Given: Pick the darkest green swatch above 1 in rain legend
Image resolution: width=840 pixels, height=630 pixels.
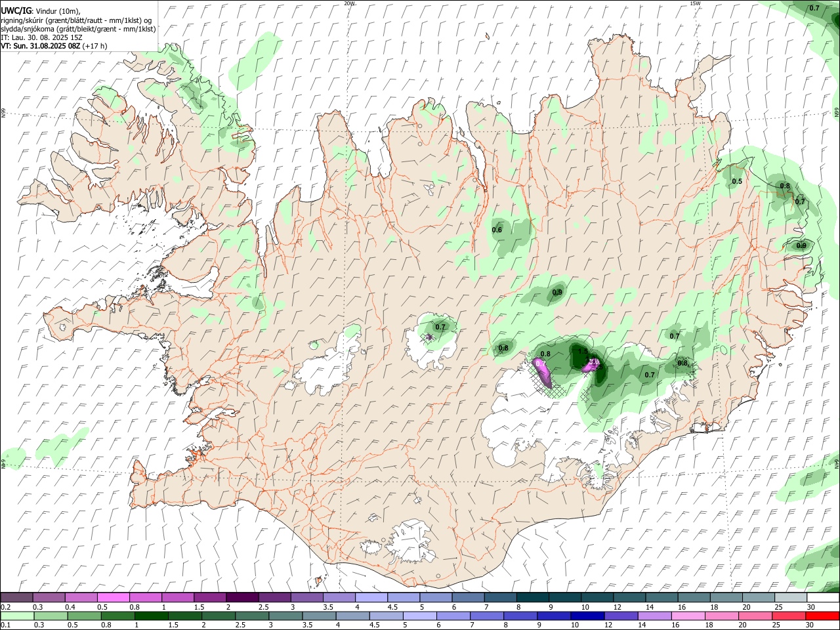Looking at the screenshot, I should tap(152, 616).
